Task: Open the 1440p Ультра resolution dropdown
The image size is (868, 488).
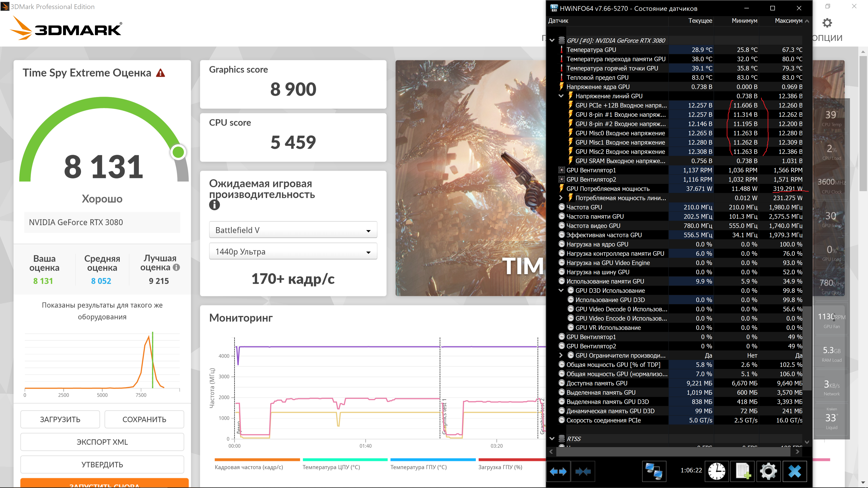Action: coord(293,252)
